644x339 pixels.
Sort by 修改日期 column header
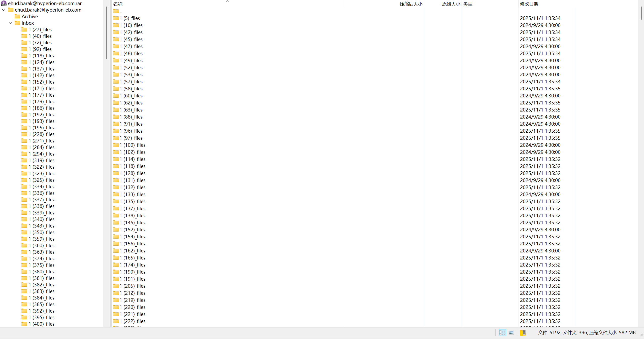coord(529,4)
